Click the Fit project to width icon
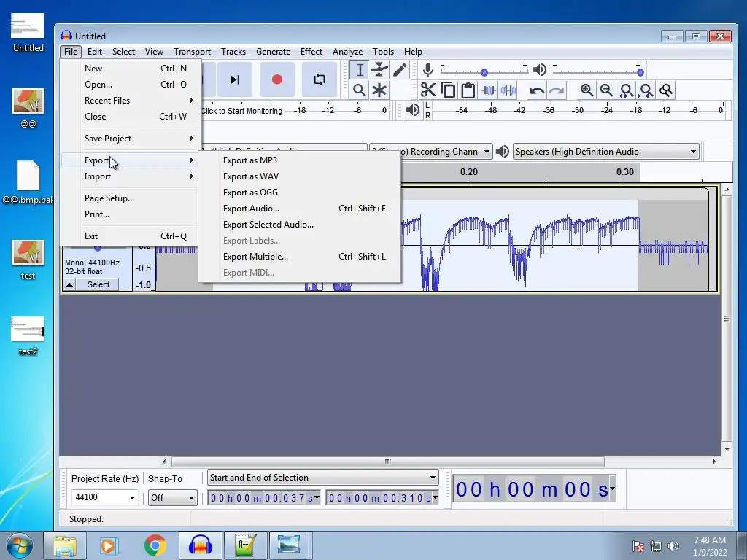747x560 pixels. coord(646,90)
